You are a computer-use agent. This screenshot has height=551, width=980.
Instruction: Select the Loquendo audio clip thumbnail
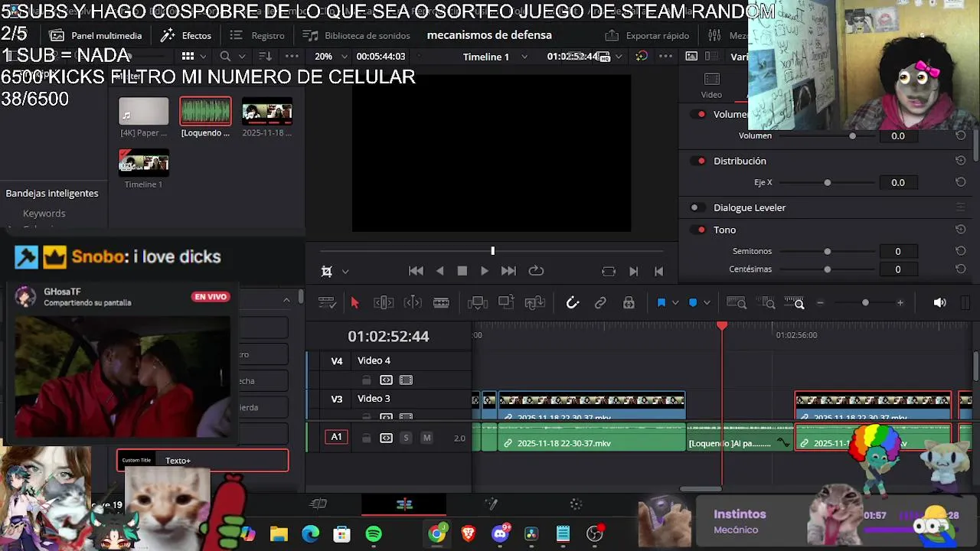[205, 112]
